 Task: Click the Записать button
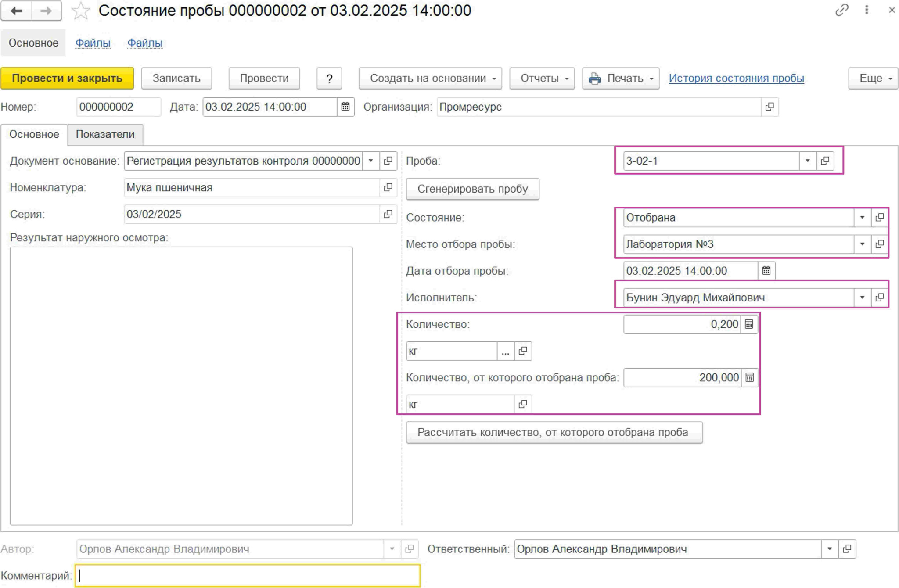click(x=176, y=78)
